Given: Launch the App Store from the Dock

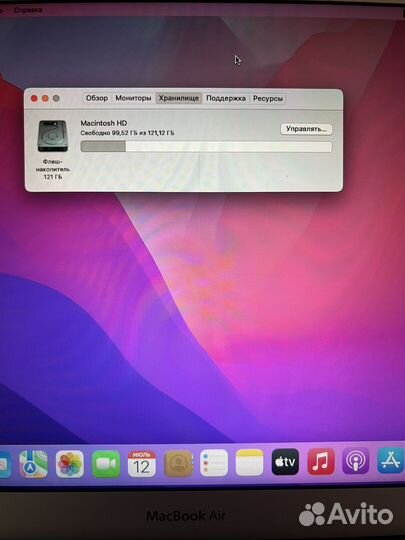Looking at the screenshot, I should [x=391, y=460].
